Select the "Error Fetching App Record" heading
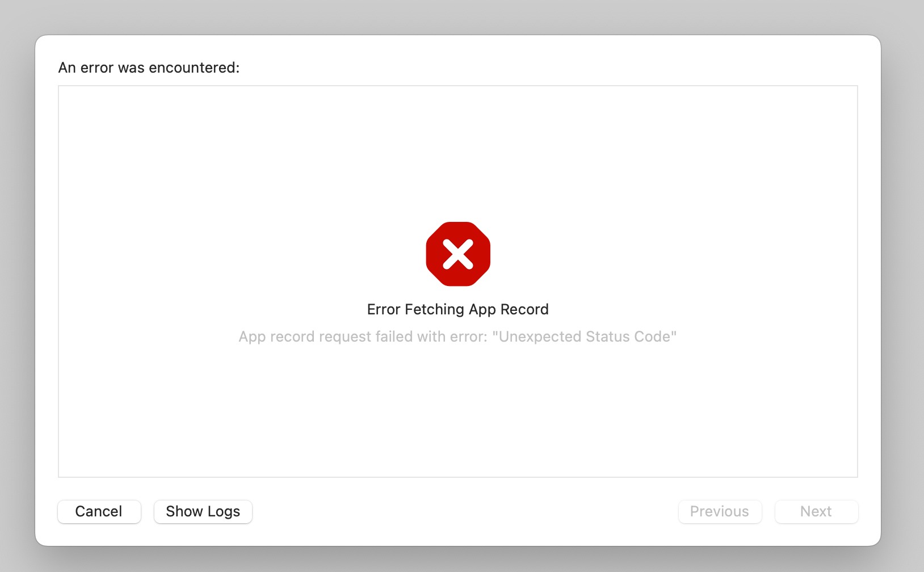Viewport: 924px width, 572px height. (458, 309)
